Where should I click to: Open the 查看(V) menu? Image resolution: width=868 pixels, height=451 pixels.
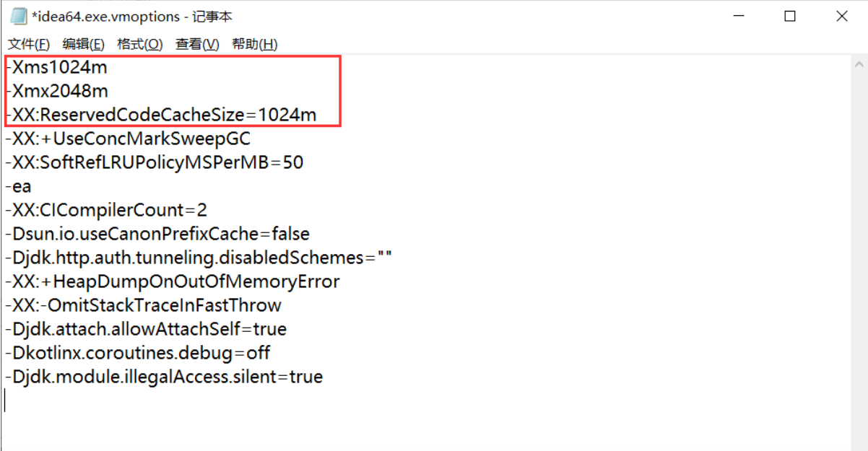pos(197,44)
